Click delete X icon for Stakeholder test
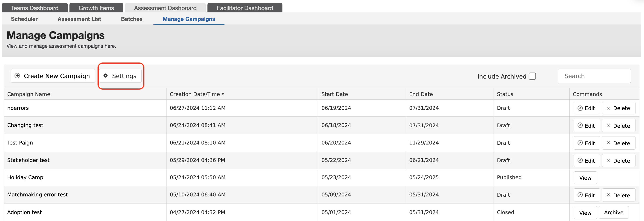Screen dimensions: 644x221 coord(608,160)
